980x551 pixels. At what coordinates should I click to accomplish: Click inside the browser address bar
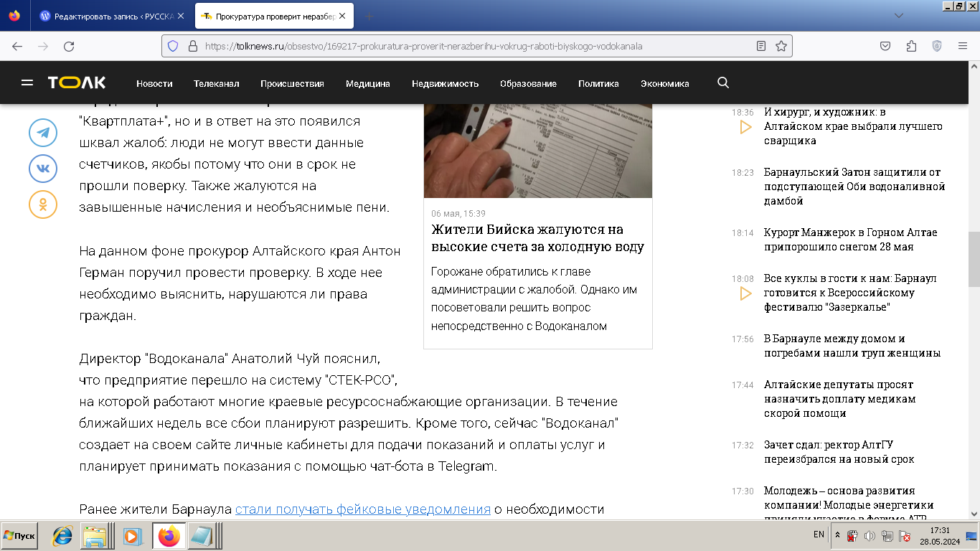(x=466, y=45)
